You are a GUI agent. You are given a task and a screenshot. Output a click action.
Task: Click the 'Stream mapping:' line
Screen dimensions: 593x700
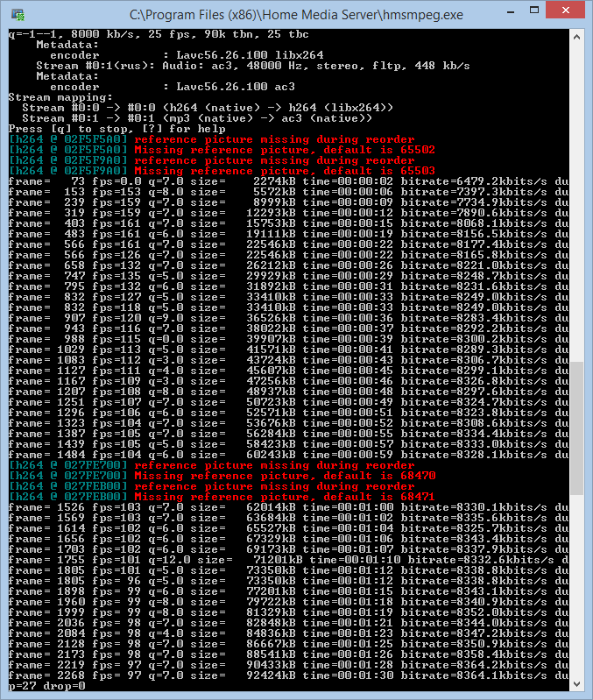[x=60, y=97]
